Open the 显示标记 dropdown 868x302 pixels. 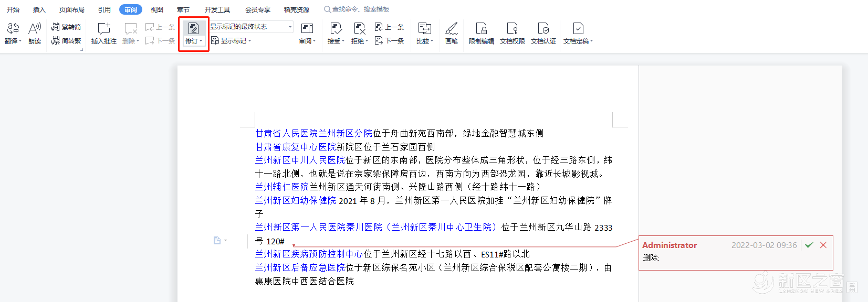tap(232, 40)
